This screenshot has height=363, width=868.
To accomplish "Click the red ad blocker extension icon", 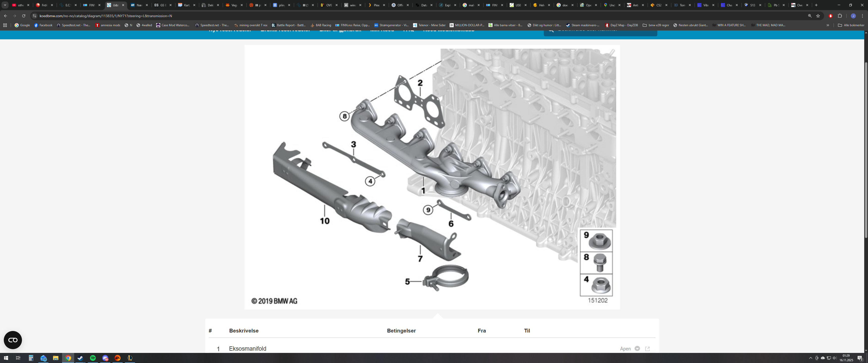I will pyautogui.click(x=831, y=16).
